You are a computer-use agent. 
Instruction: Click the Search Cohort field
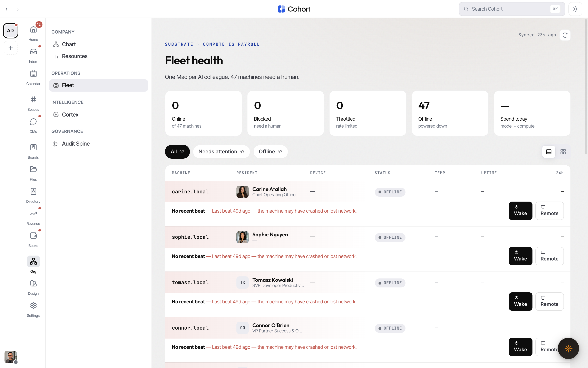point(512,9)
